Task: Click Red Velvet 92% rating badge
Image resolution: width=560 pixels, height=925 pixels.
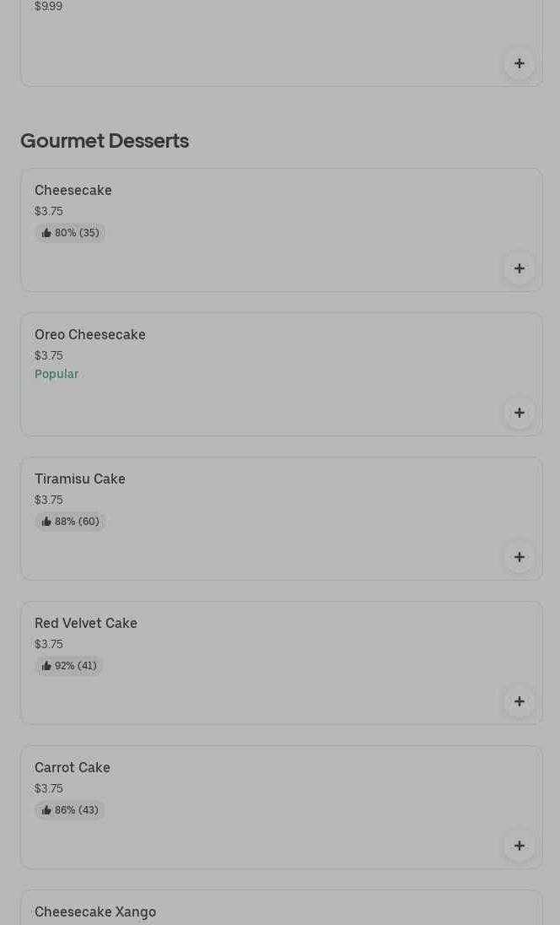Action: 69,666
